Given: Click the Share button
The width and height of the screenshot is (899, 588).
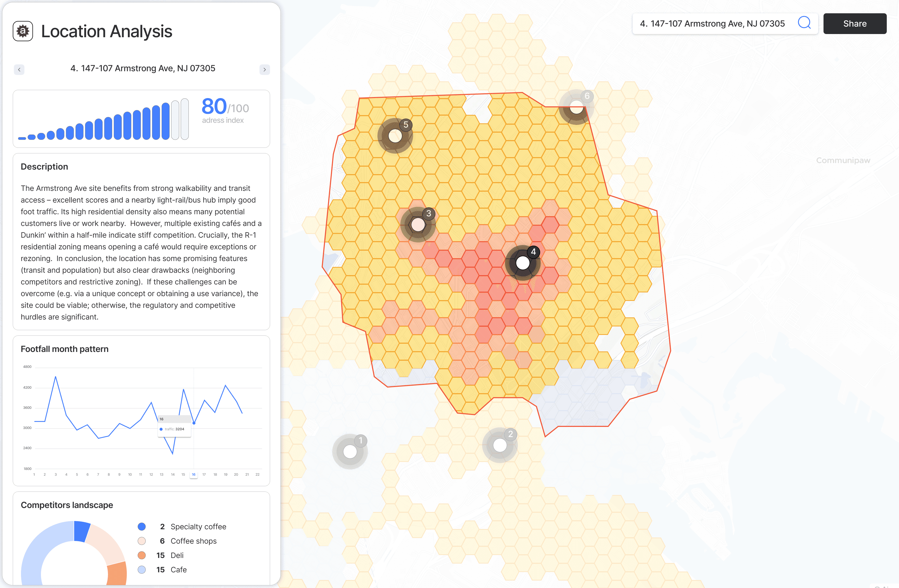Looking at the screenshot, I should click(854, 23).
